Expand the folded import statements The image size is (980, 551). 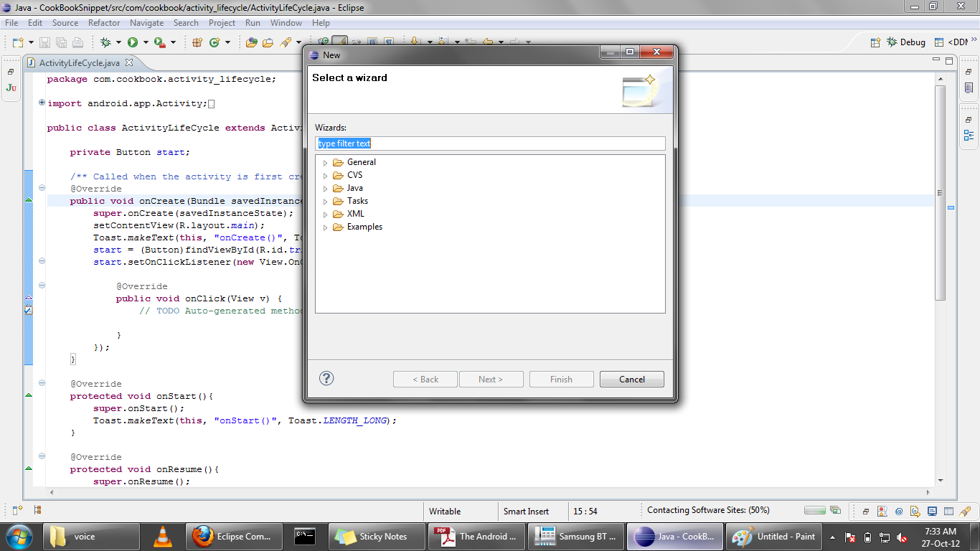(x=42, y=103)
